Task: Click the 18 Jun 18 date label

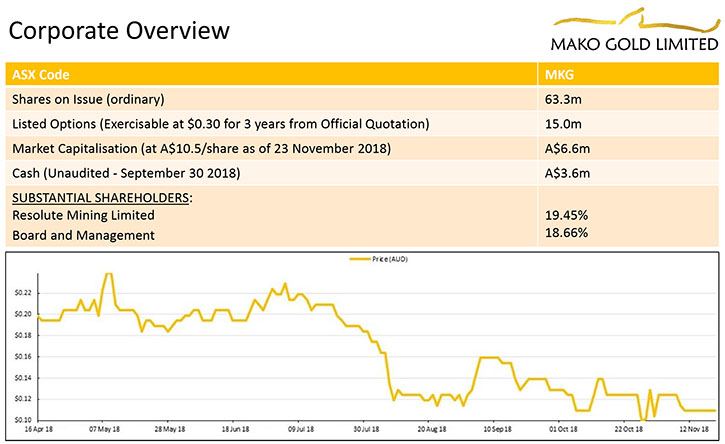Action: (235, 429)
